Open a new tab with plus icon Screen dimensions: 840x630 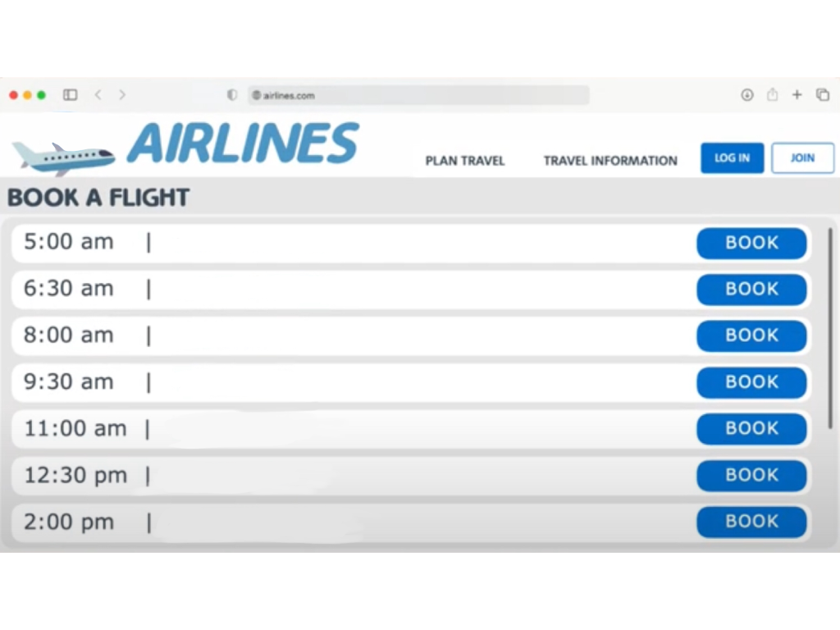(797, 95)
